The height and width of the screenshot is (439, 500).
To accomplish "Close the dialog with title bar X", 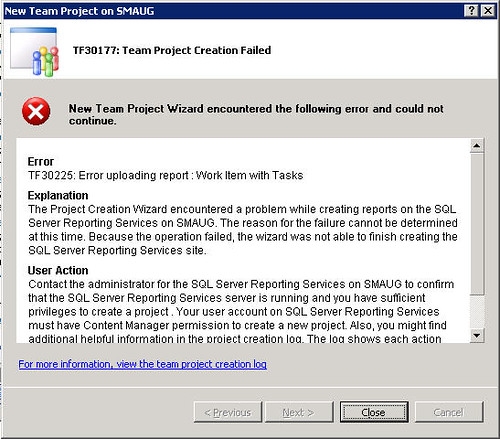I will [488, 11].
